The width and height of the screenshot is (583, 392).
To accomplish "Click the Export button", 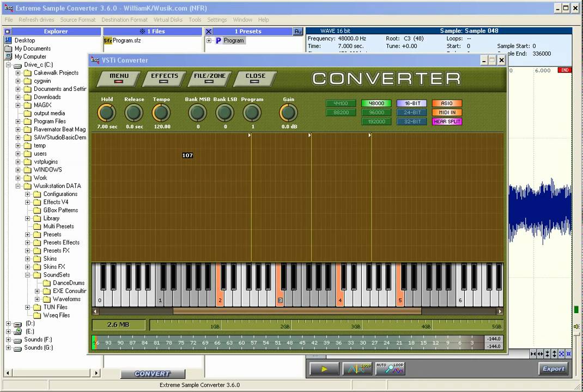I will click(x=553, y=369).
